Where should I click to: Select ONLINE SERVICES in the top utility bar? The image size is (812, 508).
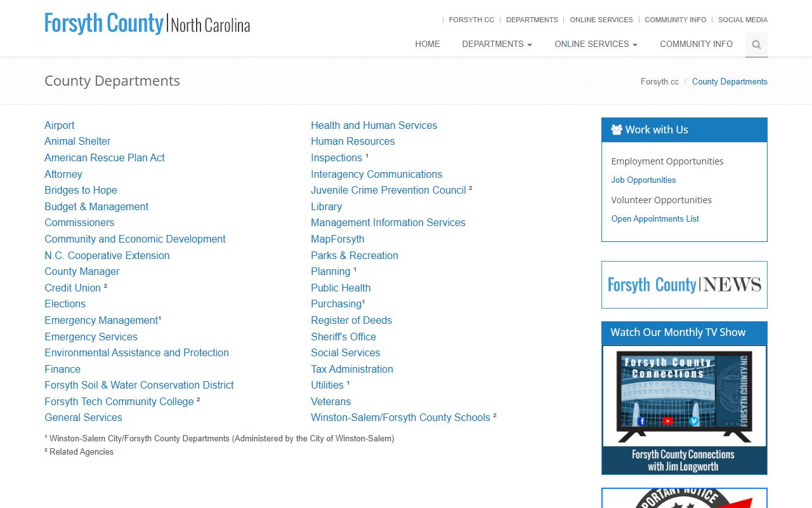601,20
